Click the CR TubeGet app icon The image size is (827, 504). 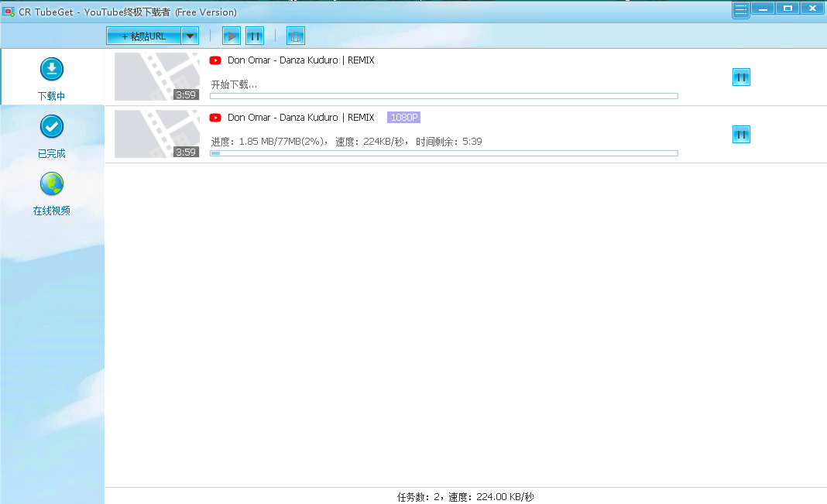9,11
